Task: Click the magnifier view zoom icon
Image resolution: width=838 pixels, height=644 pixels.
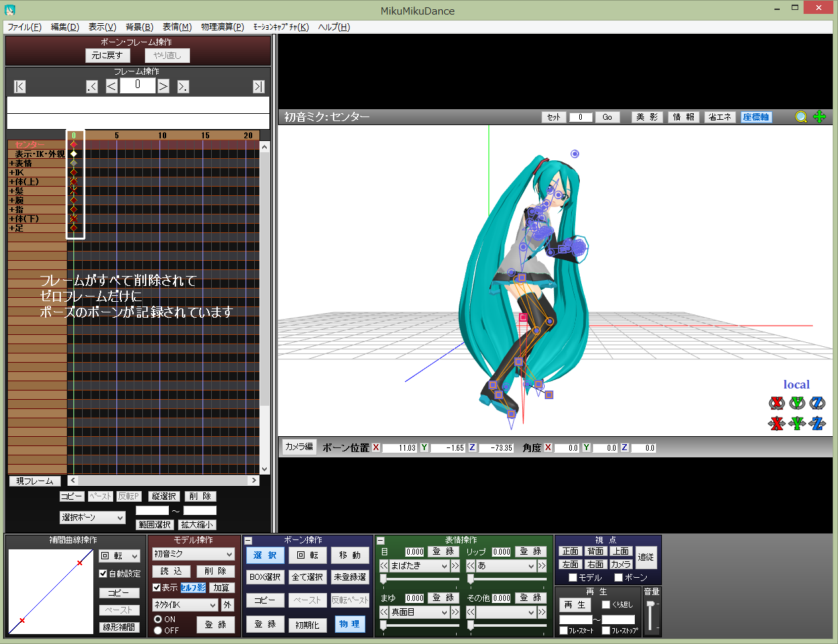Action: 801,117
